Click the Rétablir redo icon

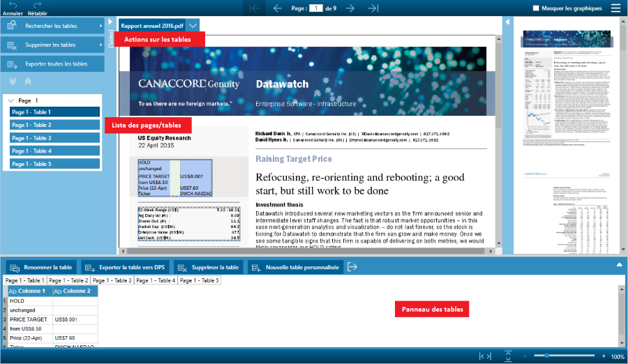pyautogui.click(x=37, y=5)
